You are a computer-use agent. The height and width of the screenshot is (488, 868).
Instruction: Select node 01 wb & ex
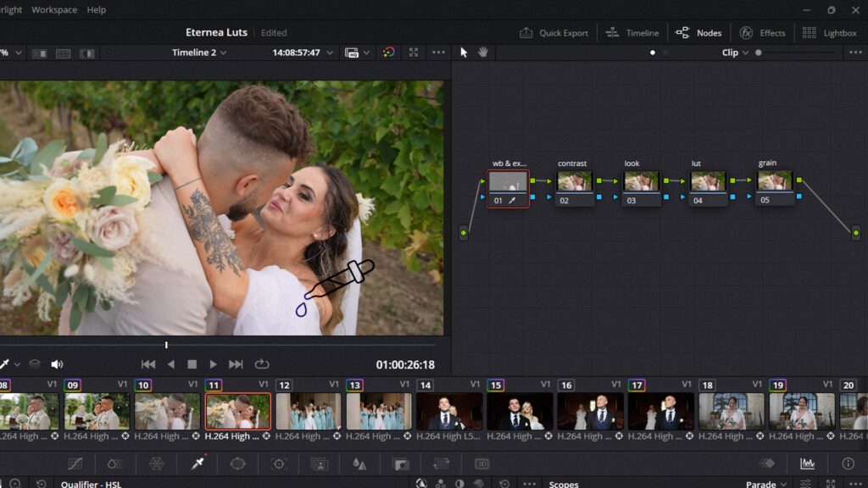509,189
